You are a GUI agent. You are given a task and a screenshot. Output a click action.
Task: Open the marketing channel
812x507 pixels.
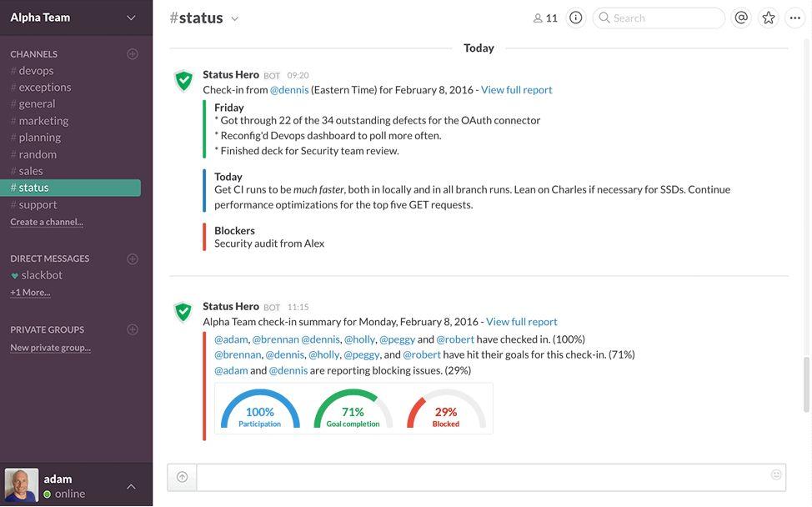(x=43, y=121)
